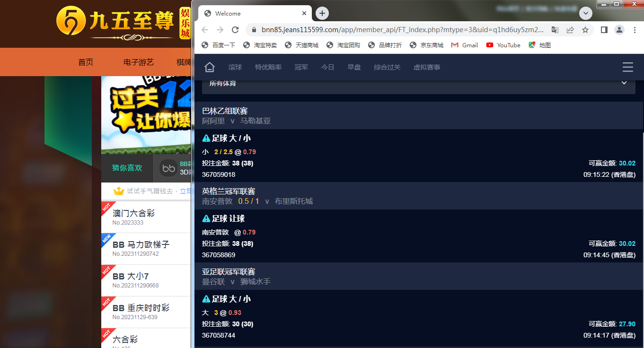
Task: Open 澳门六合彩 lottery in background list
Action: [x=134, y=213]
